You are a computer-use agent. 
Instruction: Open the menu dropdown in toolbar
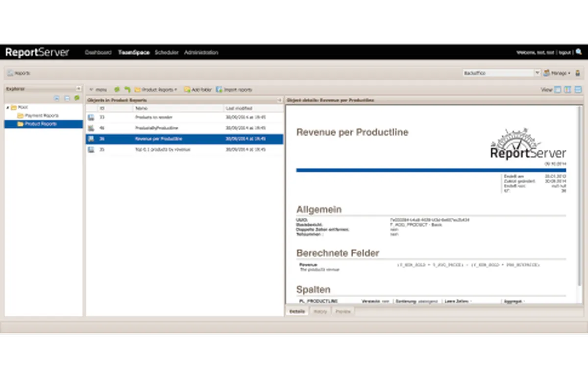tap(98, 90)
